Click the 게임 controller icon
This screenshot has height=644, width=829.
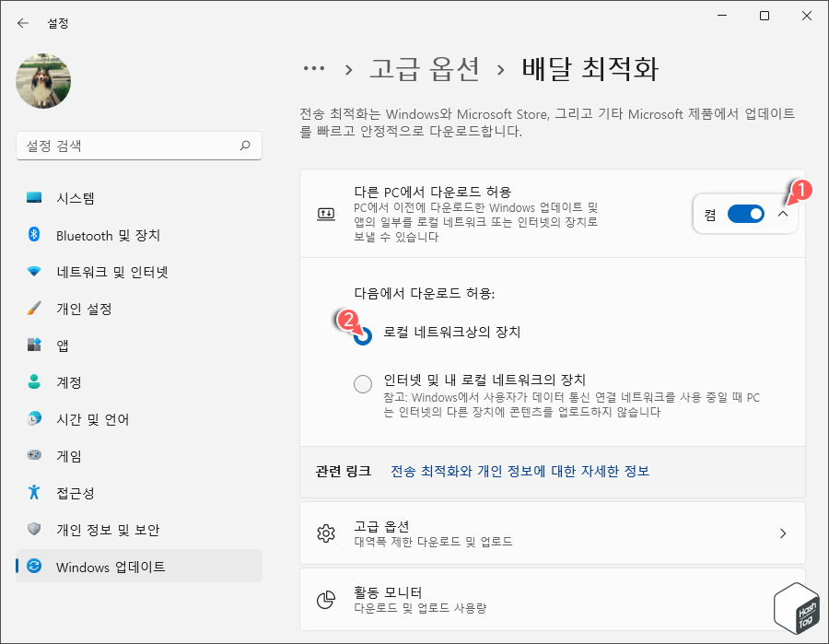point(34,455)
